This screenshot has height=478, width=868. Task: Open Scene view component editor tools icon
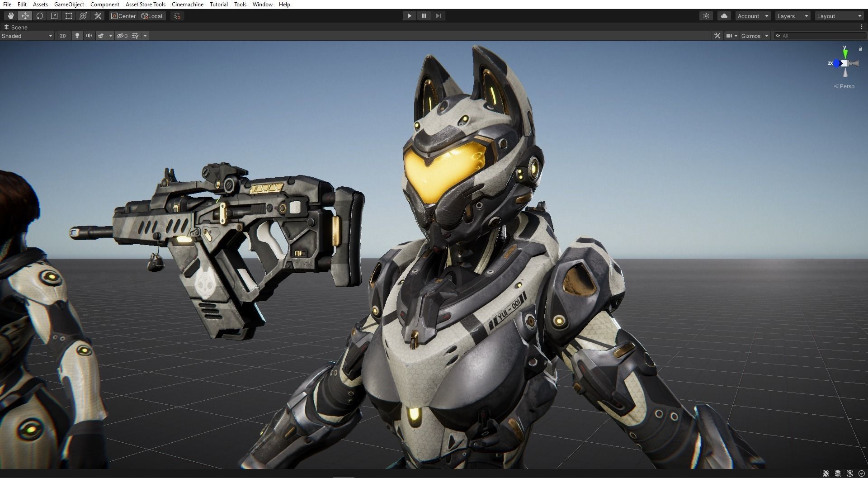coord(717,36)
